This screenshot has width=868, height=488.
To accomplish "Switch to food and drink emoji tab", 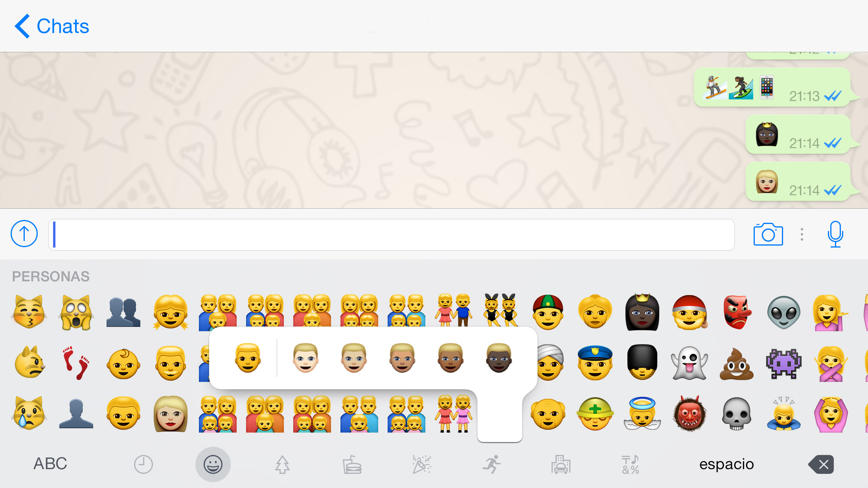I will (x=352, y=464).
